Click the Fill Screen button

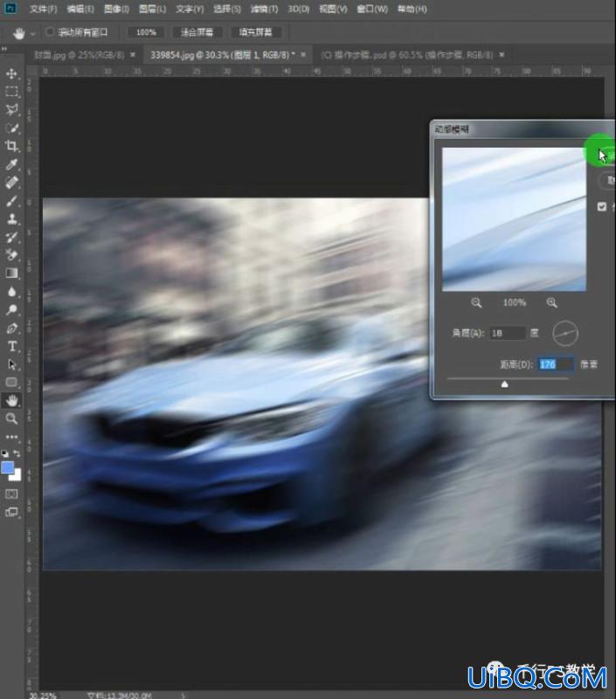tap(255, 32)
